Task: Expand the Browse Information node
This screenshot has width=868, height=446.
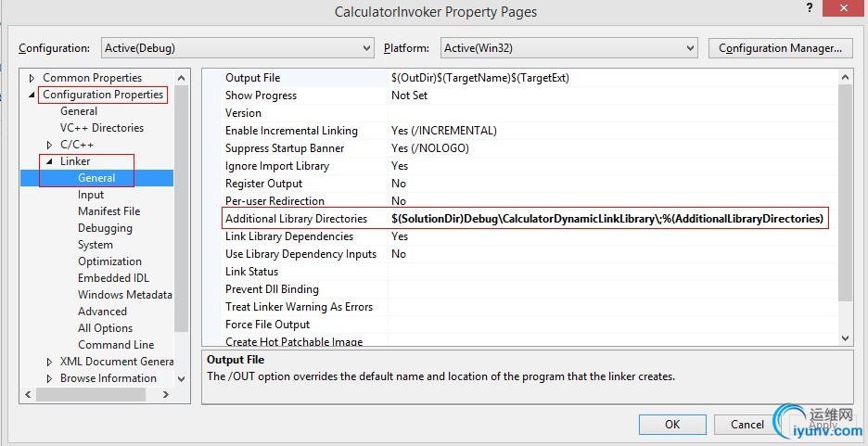Action: tap(50, 378)
